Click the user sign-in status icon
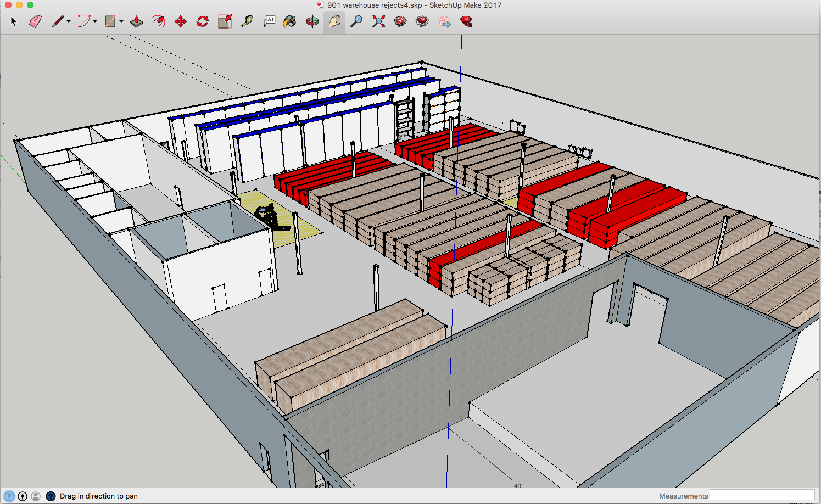This screenshot has height=504, width=821. [36, 496]
